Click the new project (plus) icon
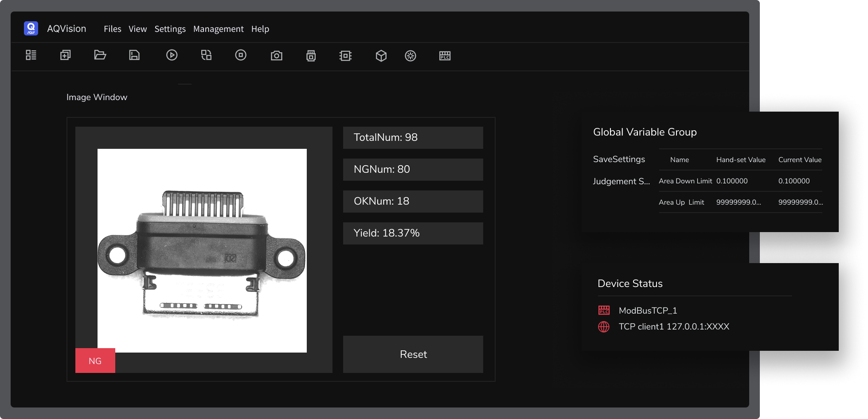Viewport: 868px width, 419px height. [66, 55]
